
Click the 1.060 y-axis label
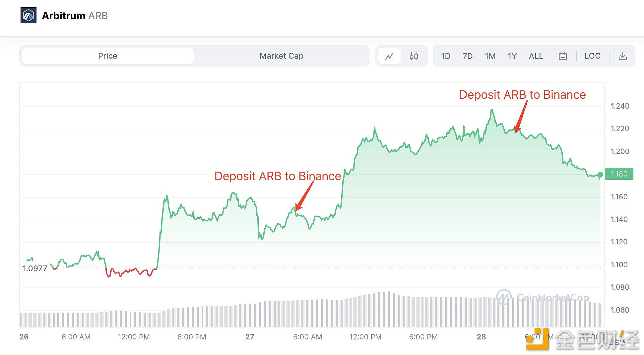click(620, 310)
